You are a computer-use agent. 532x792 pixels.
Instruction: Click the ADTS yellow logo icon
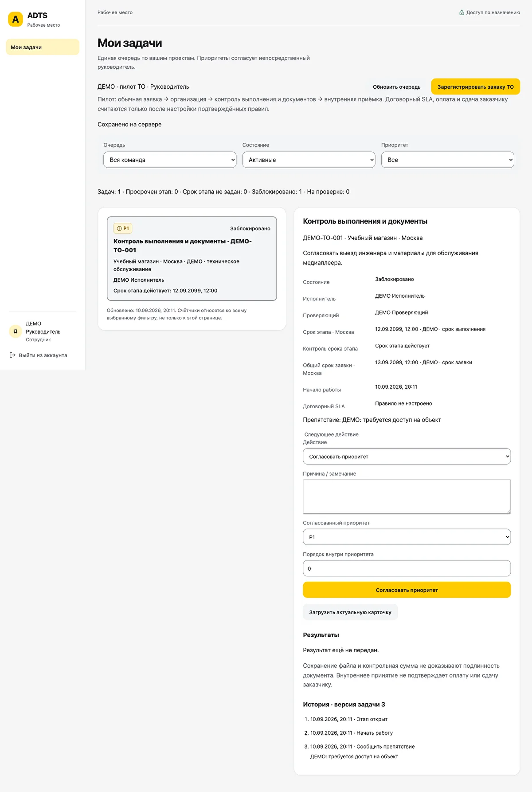tap(16, 19)
